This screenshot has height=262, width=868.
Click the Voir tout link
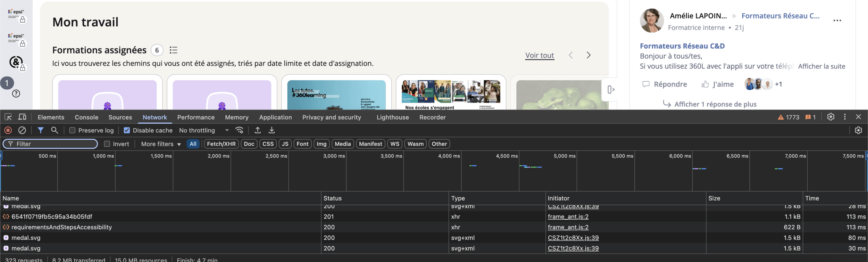[x=540, y=55]
